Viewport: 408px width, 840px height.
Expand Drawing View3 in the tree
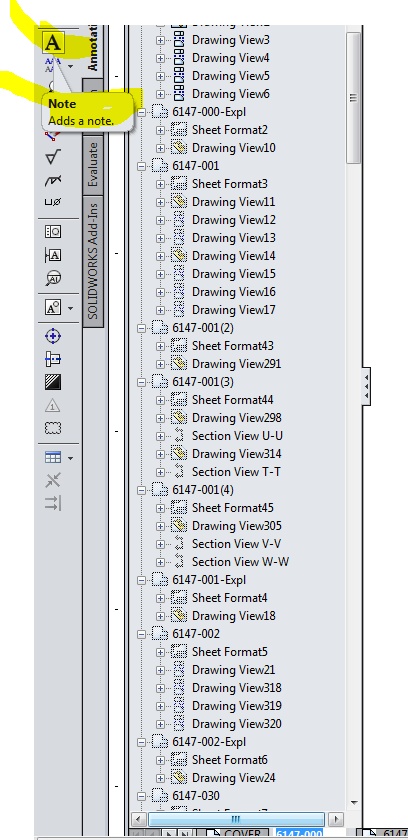(160, 40)
